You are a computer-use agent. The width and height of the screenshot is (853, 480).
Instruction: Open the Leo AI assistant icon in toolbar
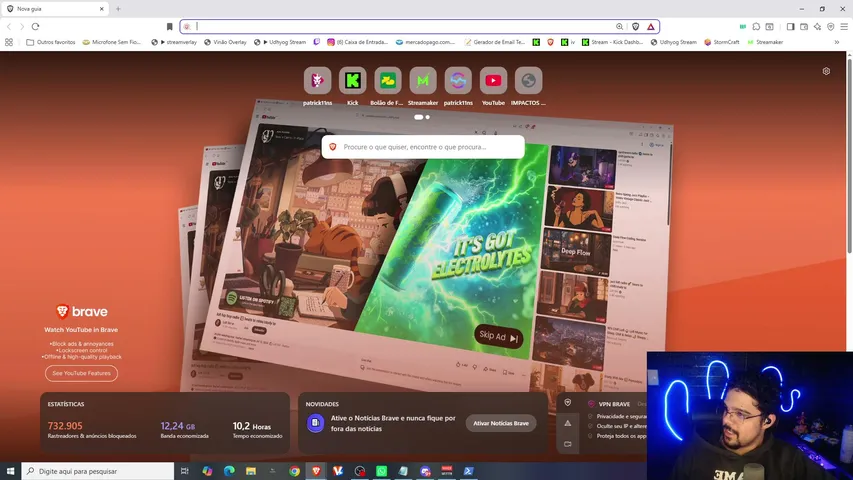point(817,27)
